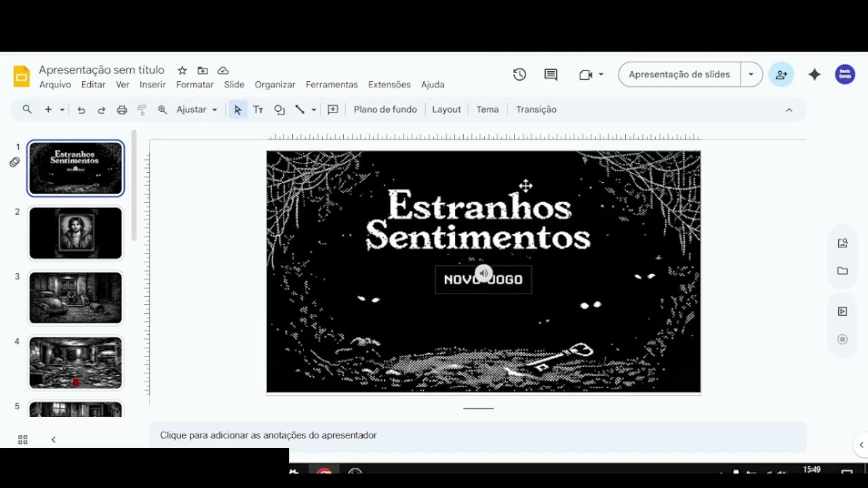
Task: Click the Estranhos Sentimentos title on slide
Action: (479, 221)
